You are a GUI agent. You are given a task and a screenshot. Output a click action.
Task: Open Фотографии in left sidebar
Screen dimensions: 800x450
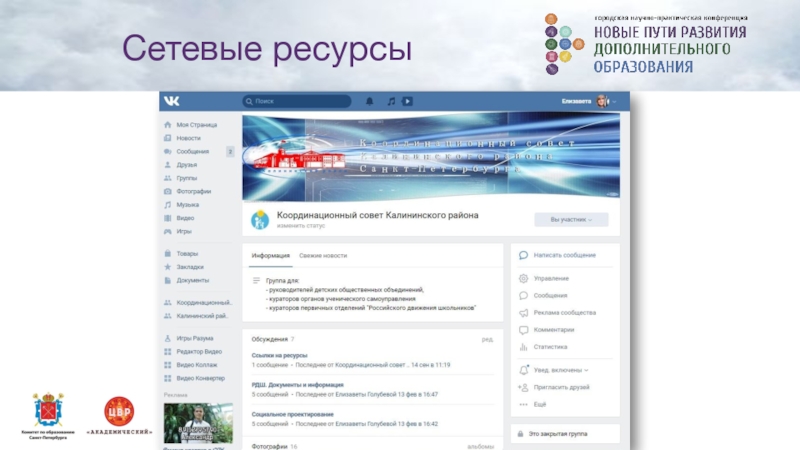[x=193, y=191]
